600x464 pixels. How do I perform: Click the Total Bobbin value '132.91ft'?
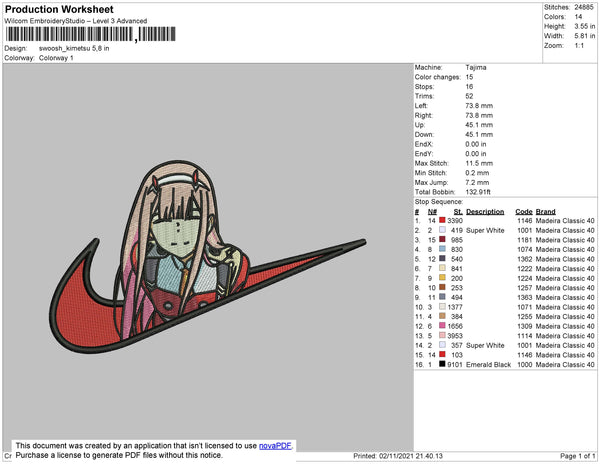(x=478, y=192)
